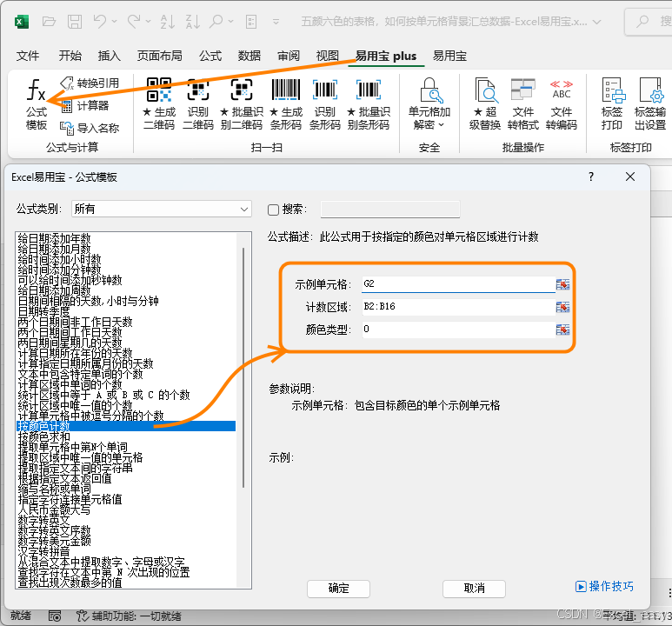This screenshot has width=672, height=626.
Task: Open 标签打印 label print tool
Action: point(611,104)
